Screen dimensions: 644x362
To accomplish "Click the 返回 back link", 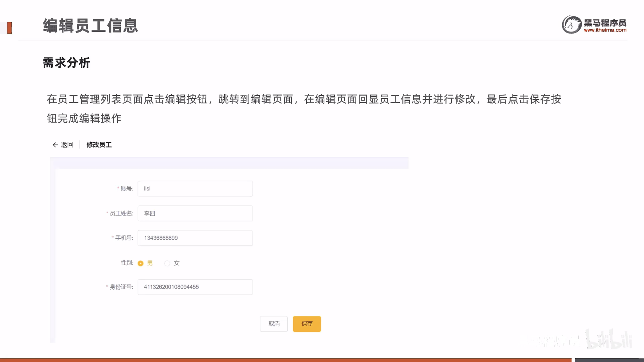I will pos(67,145).
